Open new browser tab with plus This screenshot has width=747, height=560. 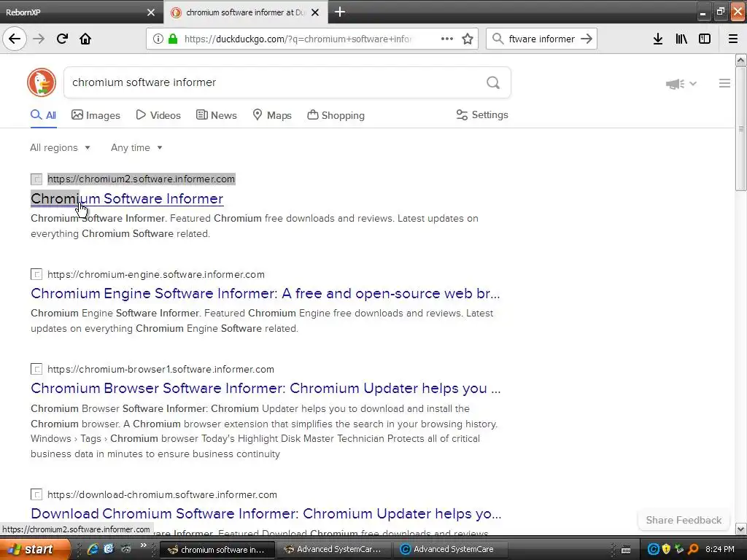[x=340, y=12]
